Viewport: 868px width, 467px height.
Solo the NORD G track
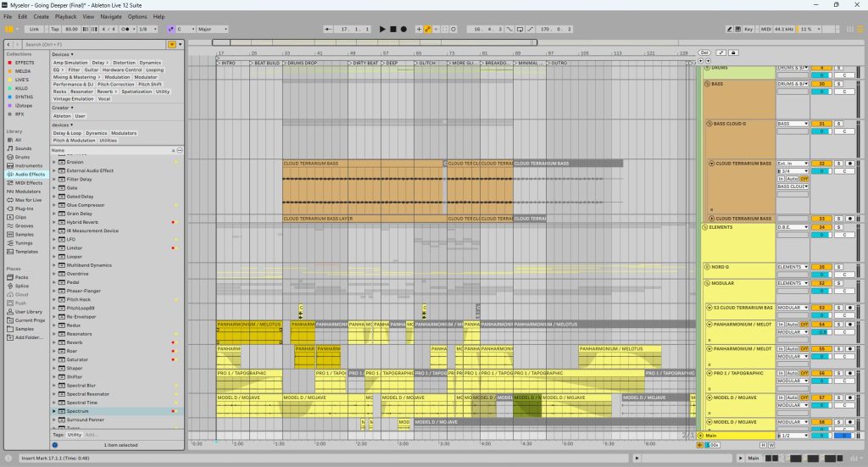tap(838, 267)
